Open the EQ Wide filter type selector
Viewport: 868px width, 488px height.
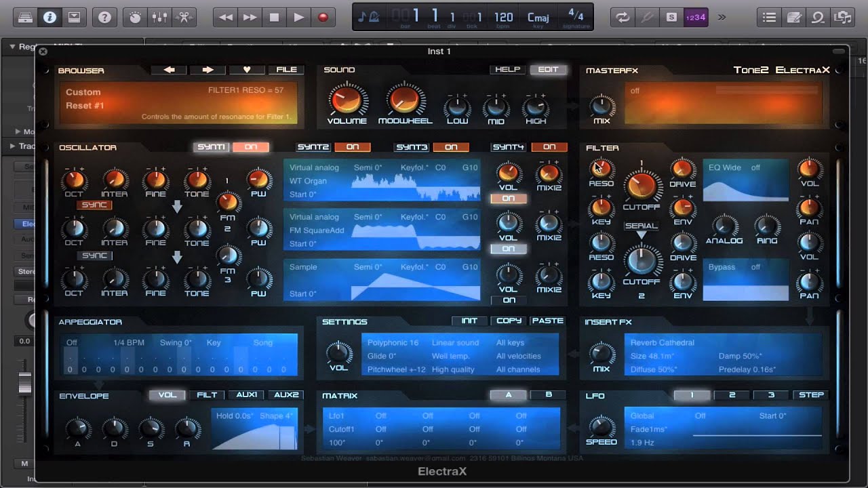pos(725,167)
